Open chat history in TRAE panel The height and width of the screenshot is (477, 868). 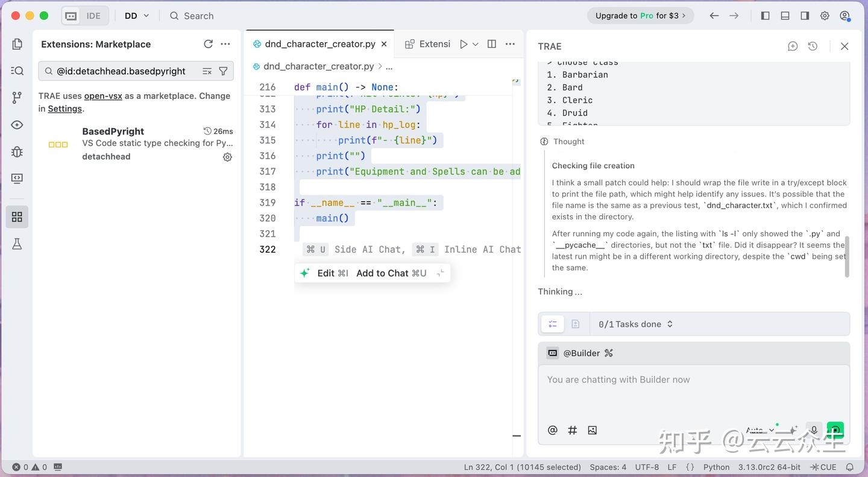(x=813, y=46)
